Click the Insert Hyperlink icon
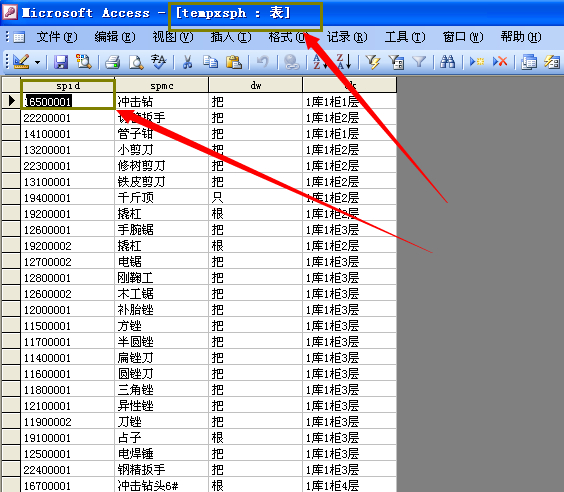 coord(292,62)
